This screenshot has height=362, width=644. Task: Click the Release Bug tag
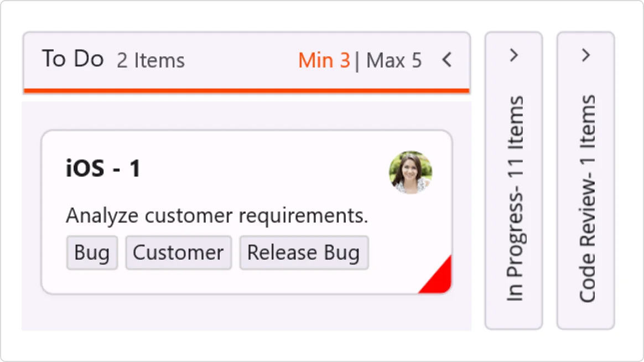tap(304, 253)
